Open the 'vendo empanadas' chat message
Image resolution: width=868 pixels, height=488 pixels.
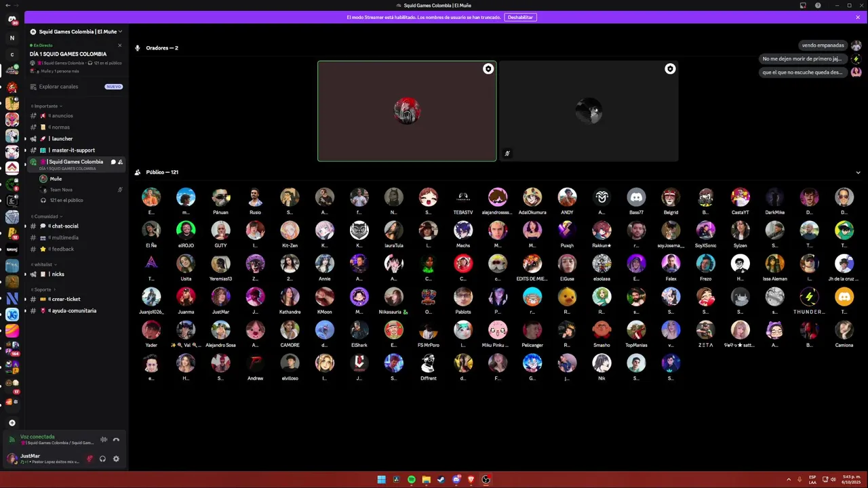(823, 45)
